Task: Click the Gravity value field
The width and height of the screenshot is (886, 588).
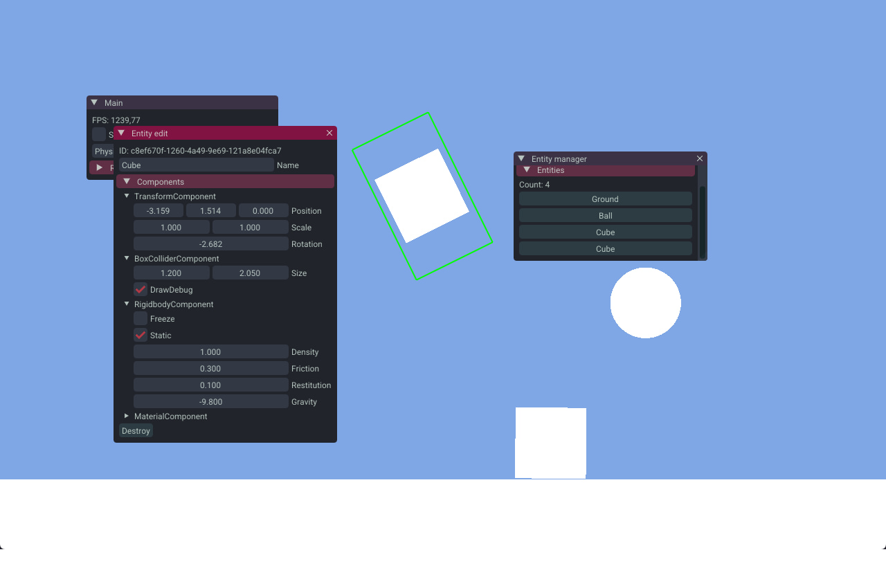Action: (211, 401)
